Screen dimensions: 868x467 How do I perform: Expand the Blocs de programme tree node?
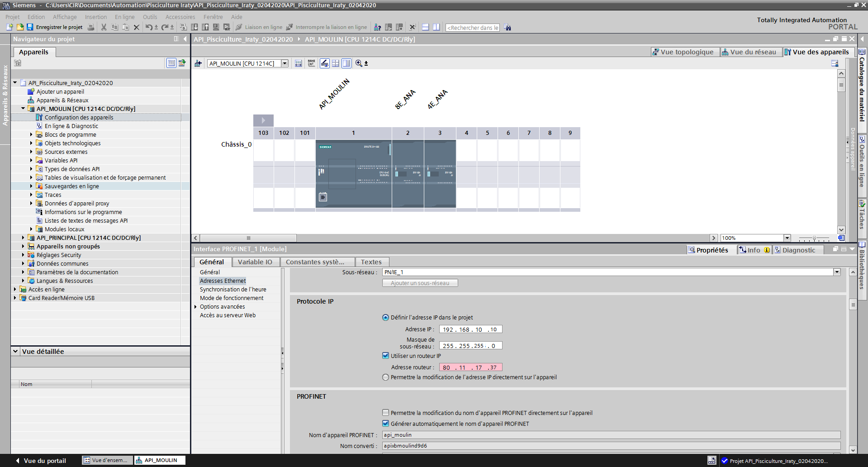coord(31,134)
